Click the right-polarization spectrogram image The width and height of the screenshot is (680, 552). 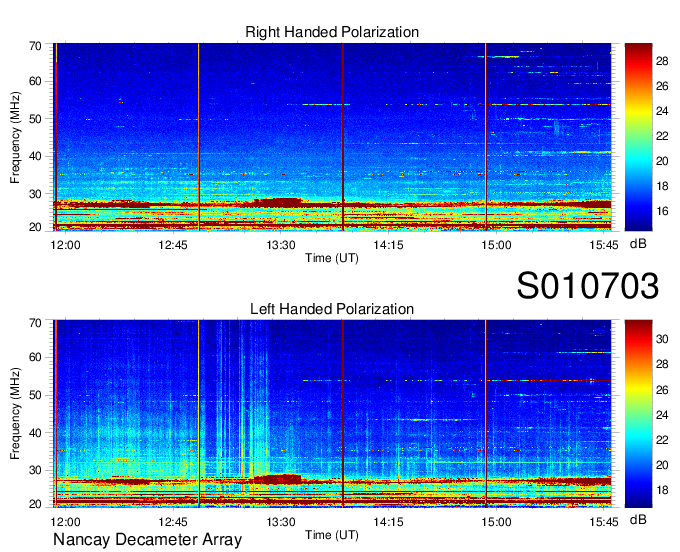[x=332, y=137]
